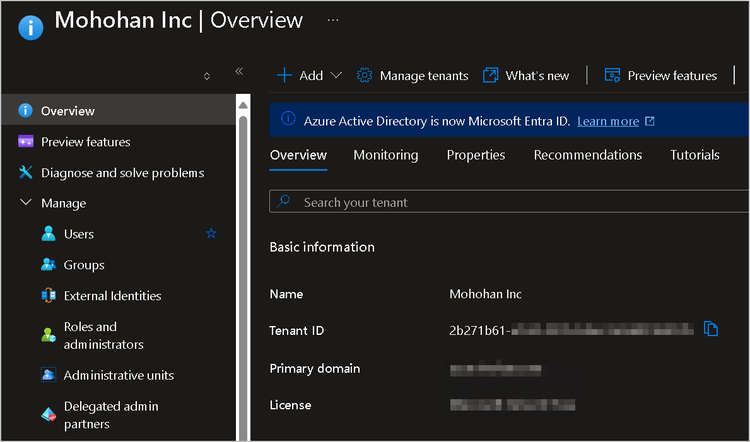Switch to the Monitoring tab

pyautogui.click(x=385, y=155)
